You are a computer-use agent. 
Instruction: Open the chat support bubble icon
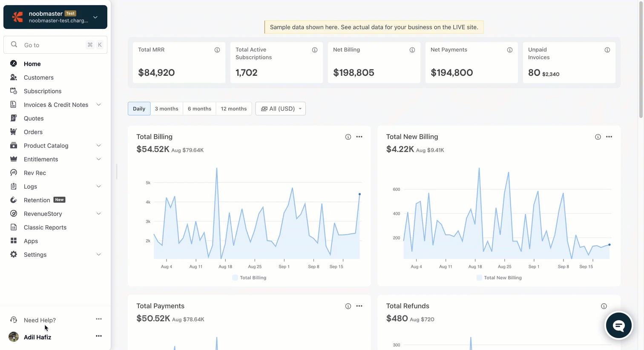(618, 326)
